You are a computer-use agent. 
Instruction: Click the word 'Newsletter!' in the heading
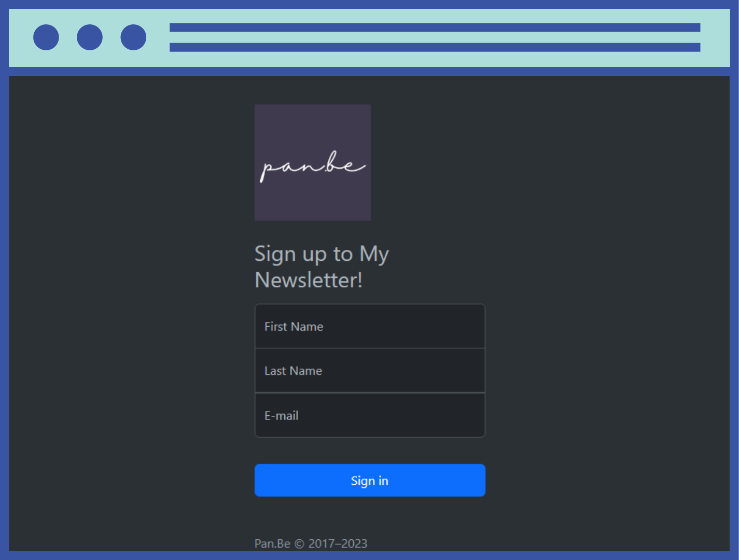pyautogui.click(x=309, y=280)
